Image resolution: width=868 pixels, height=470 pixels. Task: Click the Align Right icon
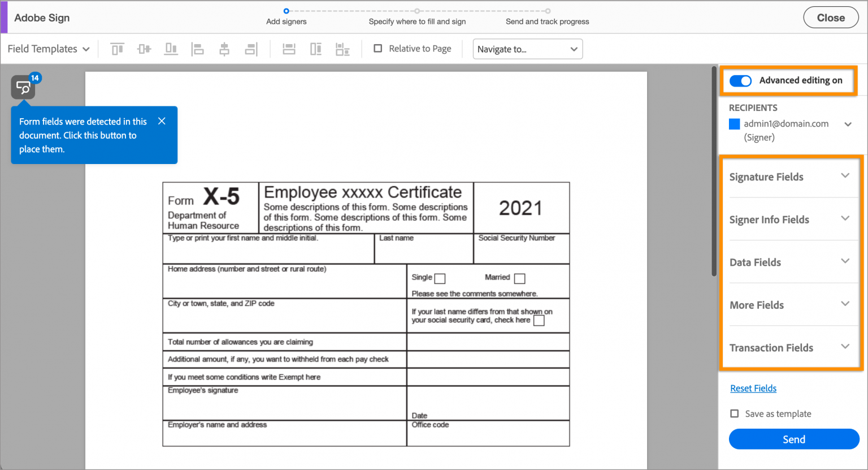click(x=251, y=49)
